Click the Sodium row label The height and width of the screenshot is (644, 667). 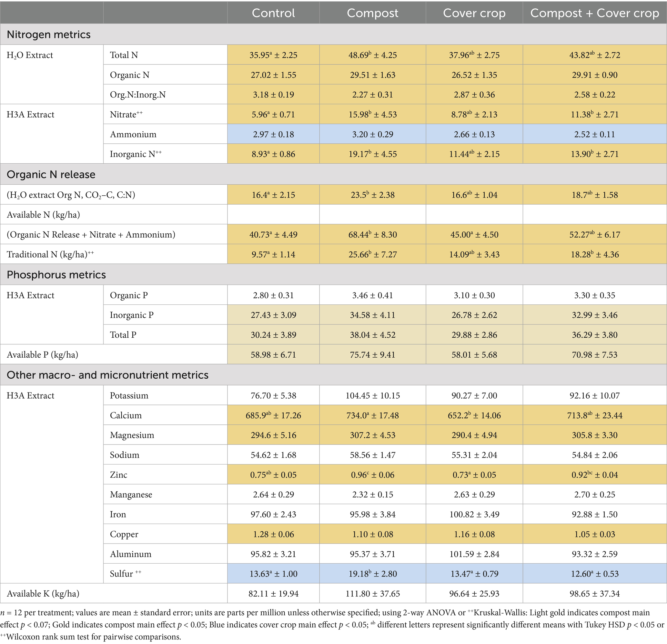point(125,455)
